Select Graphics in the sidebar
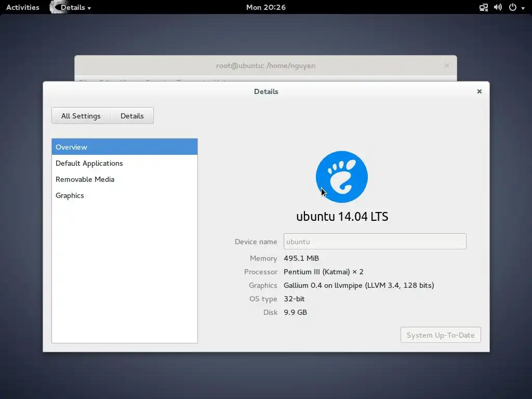This screenshot has height=399, width=532. coord(125,195)
